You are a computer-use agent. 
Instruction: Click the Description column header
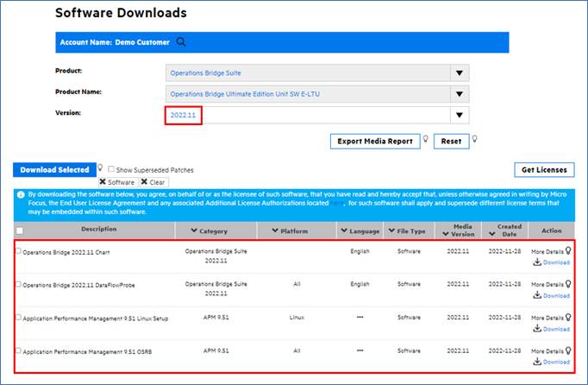pyautogui.click(x=99, y=229)
